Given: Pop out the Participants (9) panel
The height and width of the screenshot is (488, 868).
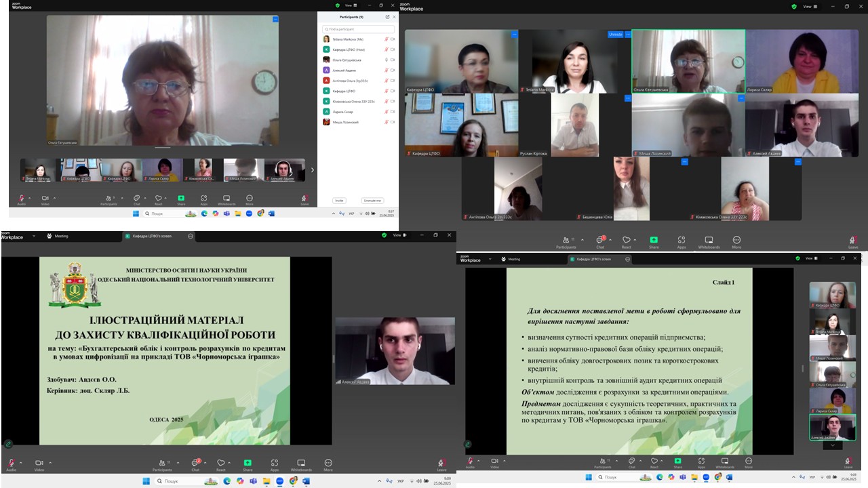Looking at the screenshot, I should coord(387,17).
